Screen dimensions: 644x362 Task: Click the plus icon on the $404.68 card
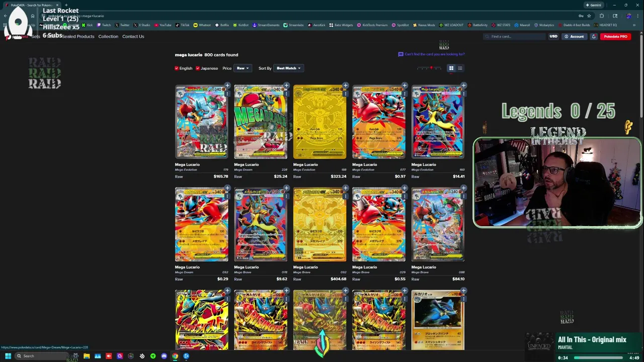[346, 188]
